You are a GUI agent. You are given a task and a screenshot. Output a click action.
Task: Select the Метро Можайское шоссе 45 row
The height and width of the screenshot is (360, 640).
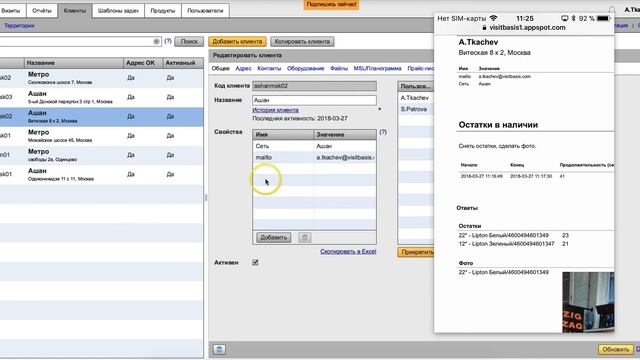[101, 136]
